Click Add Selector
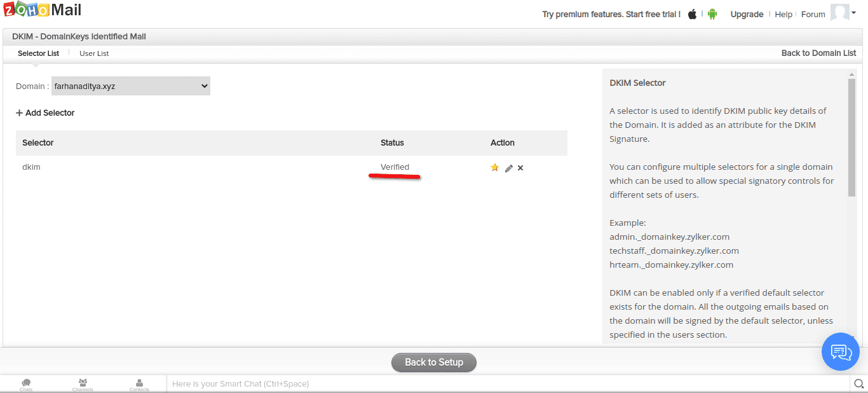 [45, 113]
